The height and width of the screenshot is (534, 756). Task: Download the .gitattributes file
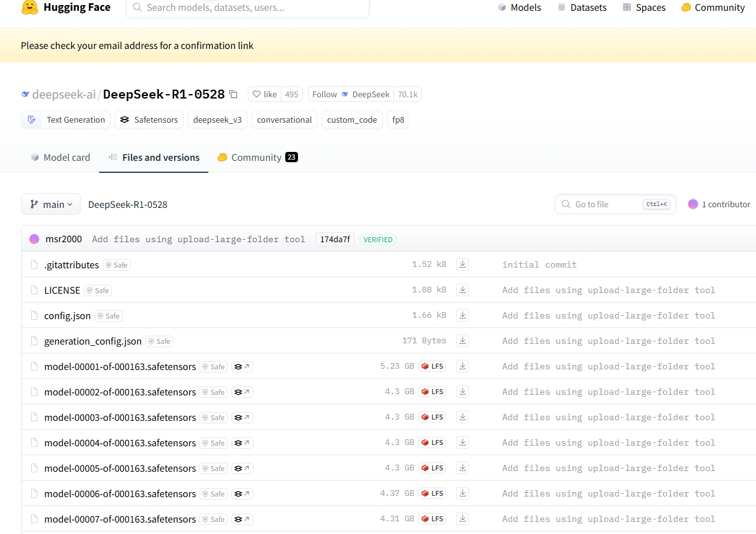[x=462, y=264]
